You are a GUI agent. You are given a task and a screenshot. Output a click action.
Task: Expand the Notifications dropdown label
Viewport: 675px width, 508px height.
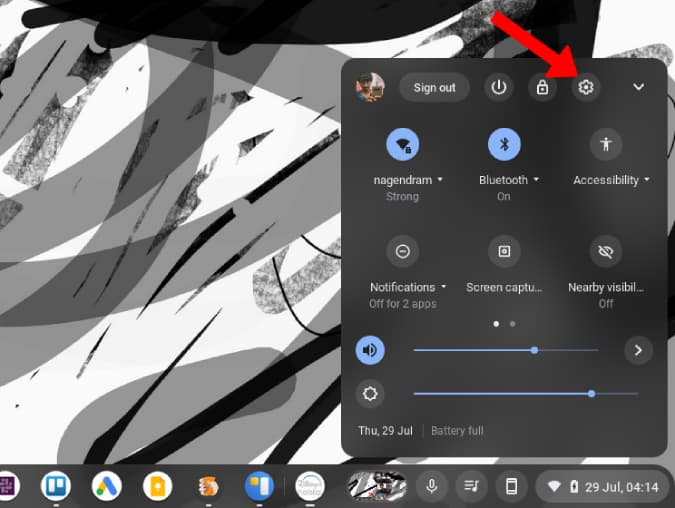(x=408, y=287)
